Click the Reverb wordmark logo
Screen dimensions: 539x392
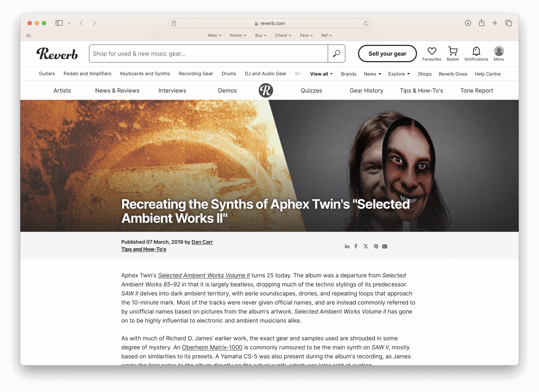point(57,54)
